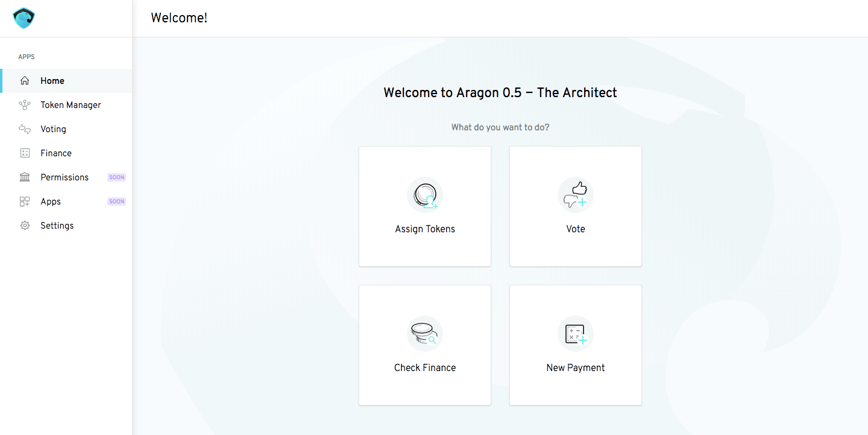
Task: Open the Voting app from sidebar
Action: tap(66, 129)
